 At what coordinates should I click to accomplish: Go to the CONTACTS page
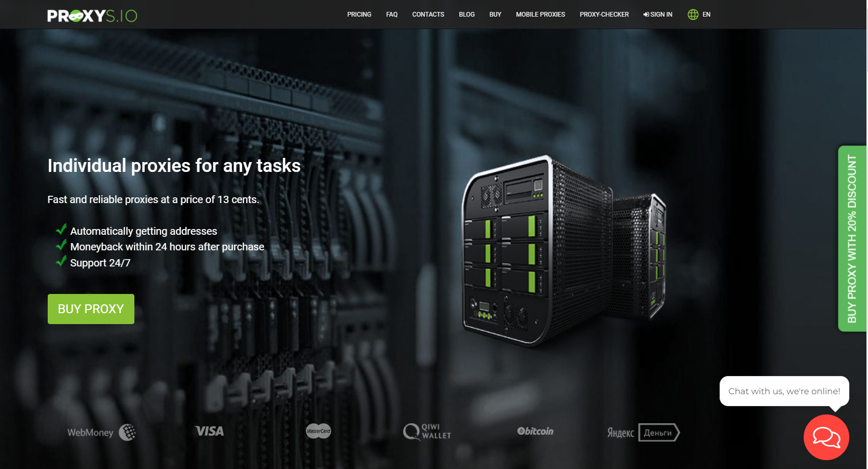(428, 15)
